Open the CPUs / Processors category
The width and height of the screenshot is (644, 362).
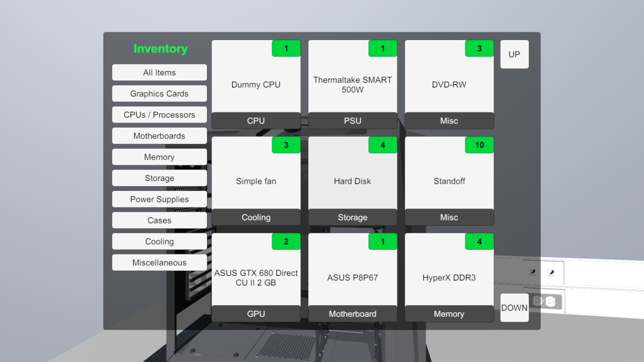[x=159, y=115]
